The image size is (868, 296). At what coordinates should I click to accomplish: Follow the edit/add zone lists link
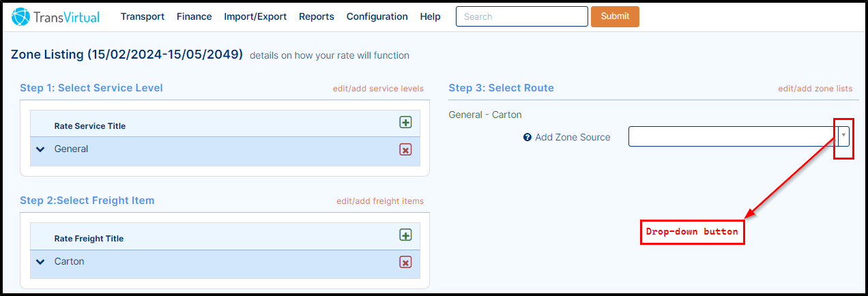tap(815, 89)
